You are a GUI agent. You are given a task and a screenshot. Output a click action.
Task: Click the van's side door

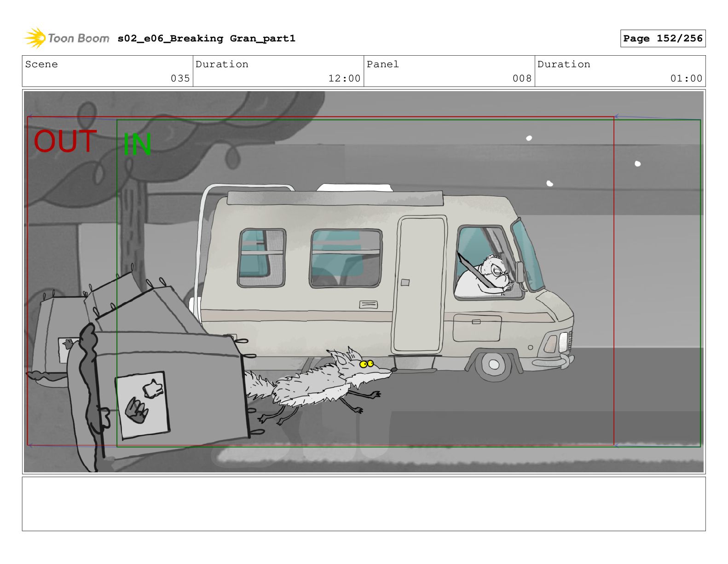tap(419, 285)
